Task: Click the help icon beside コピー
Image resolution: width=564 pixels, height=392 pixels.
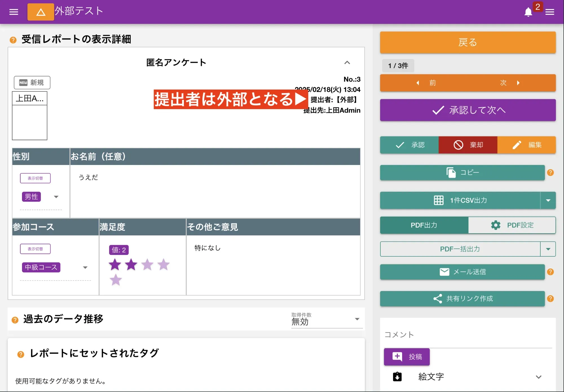Action: pyautogui.click(x=551, y=173)
